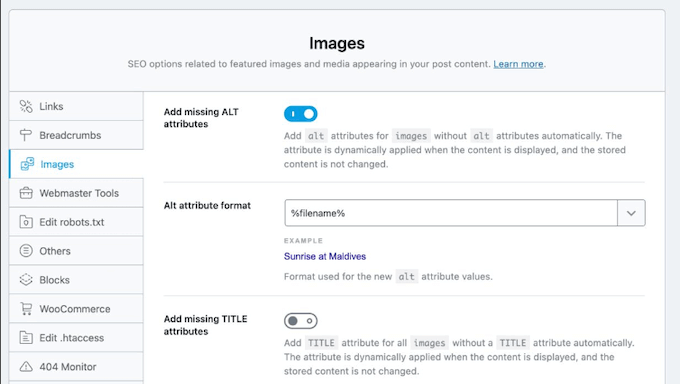Screen dimensions: 680x384
Task: Click the Sunrise at Maldives example text
Action: point(325,256)
